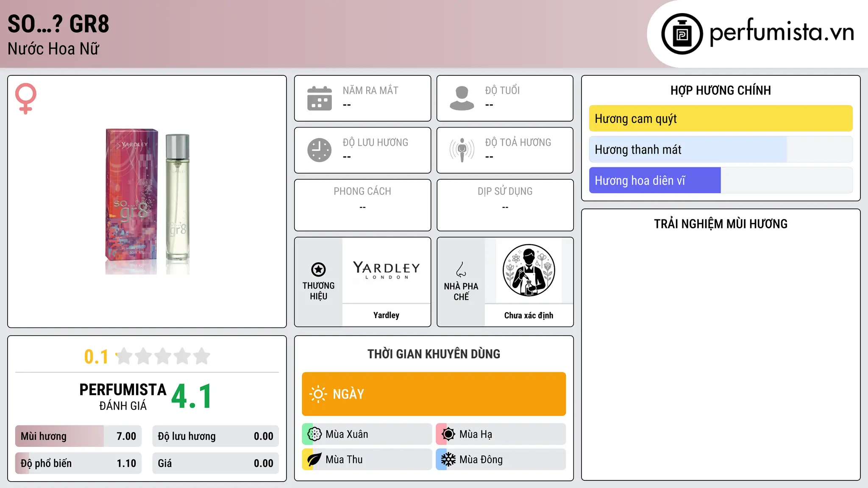Select the Mùa Thu season bar
The height and width of the screenshot is (488, 868).
367,460
